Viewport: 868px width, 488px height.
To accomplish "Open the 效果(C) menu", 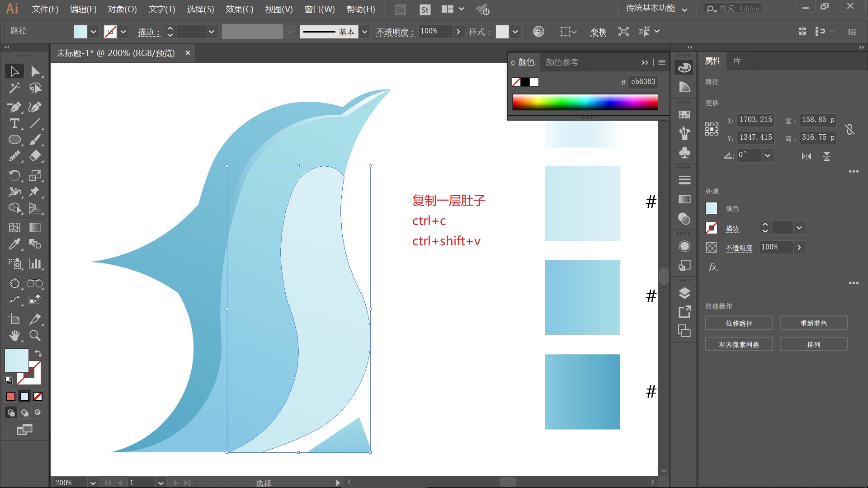I will click(x=240, y=9).
